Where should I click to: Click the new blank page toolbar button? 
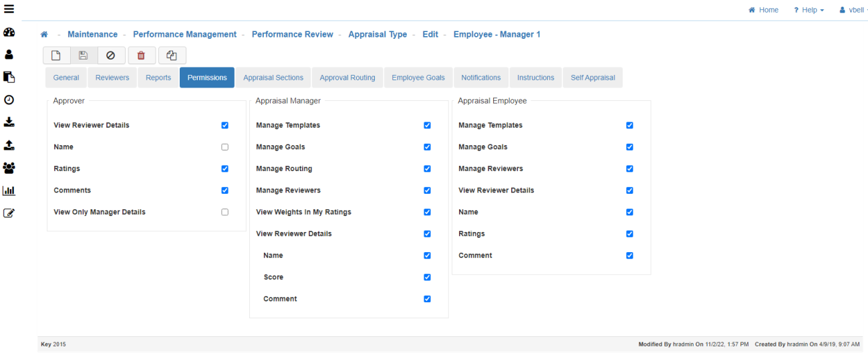(x=57, y=55)
